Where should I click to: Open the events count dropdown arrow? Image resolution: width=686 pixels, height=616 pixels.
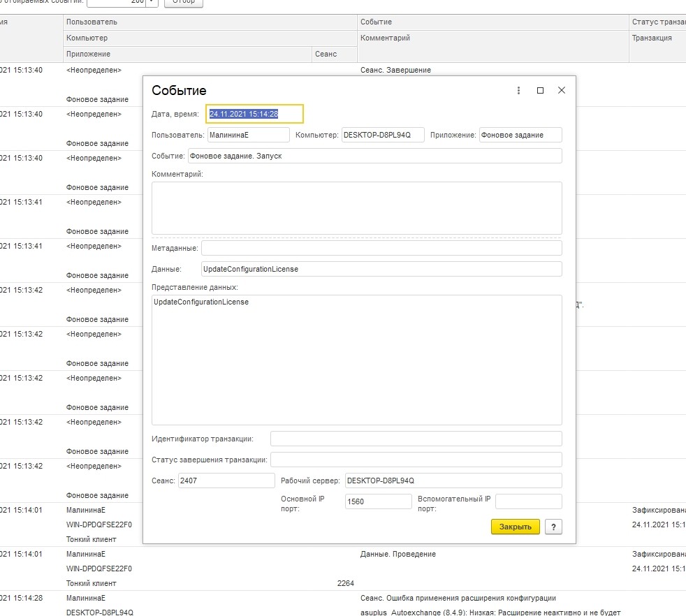(x=152, y=2)
